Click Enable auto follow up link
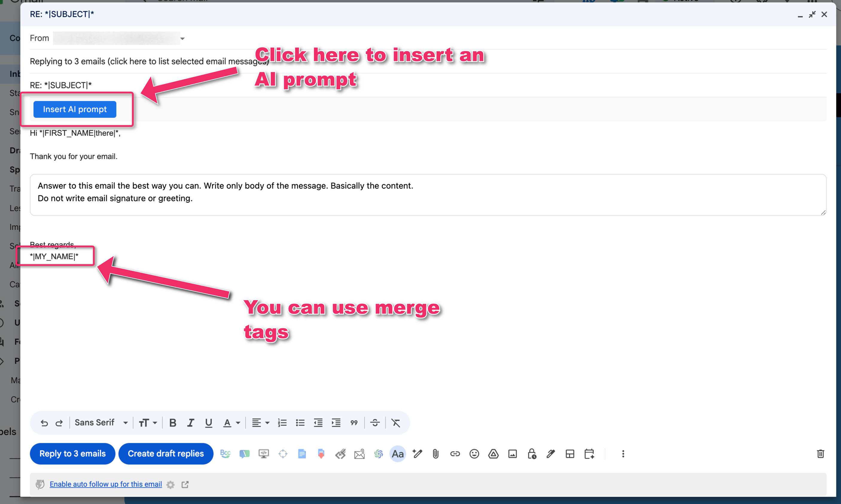The height and width of the screenshot is (504, 841). point(106,484)
